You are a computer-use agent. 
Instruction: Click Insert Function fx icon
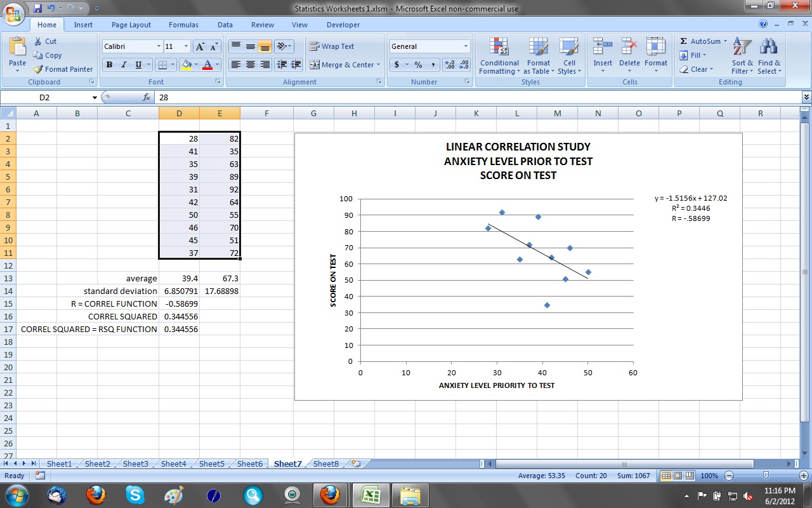147,97
